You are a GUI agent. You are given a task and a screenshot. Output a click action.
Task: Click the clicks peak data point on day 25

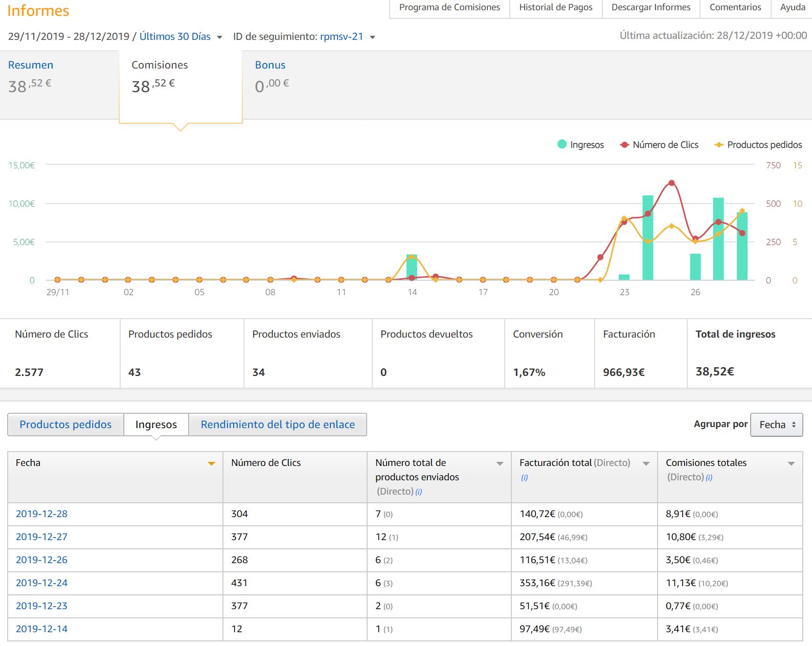coord(671,183)
